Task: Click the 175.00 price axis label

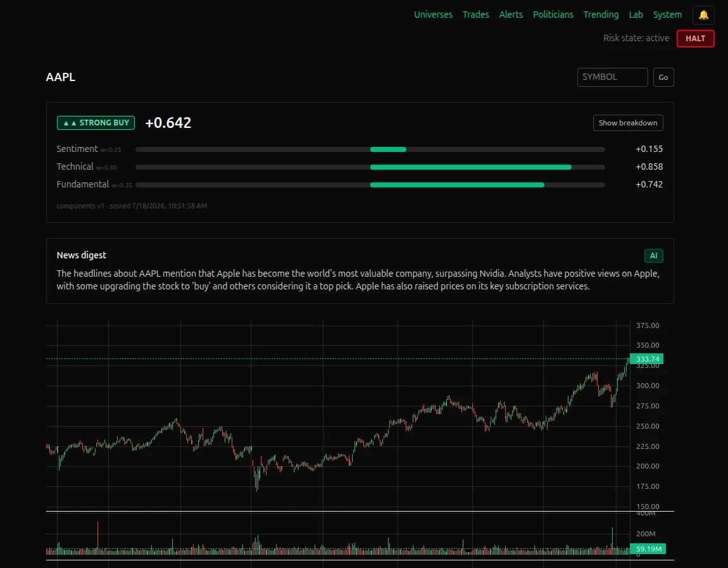Action: tap(648, 486)
